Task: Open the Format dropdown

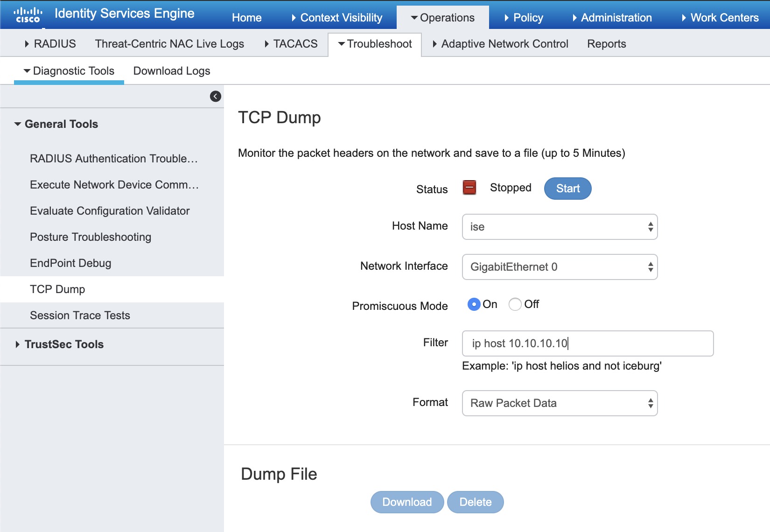Action: 559,403
